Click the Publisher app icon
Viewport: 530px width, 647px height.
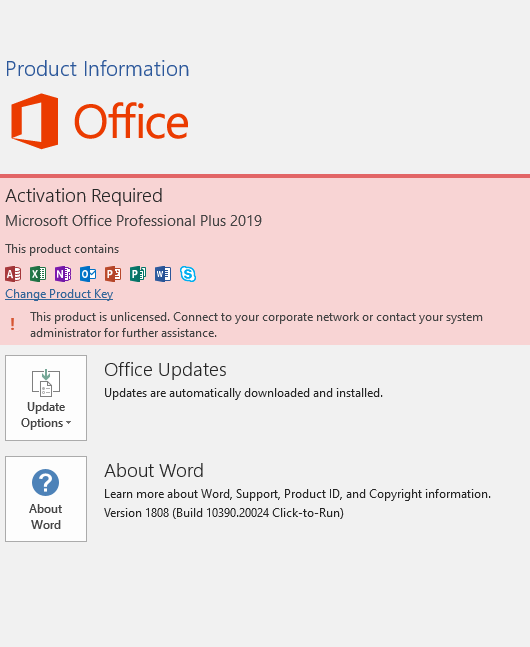138,274
